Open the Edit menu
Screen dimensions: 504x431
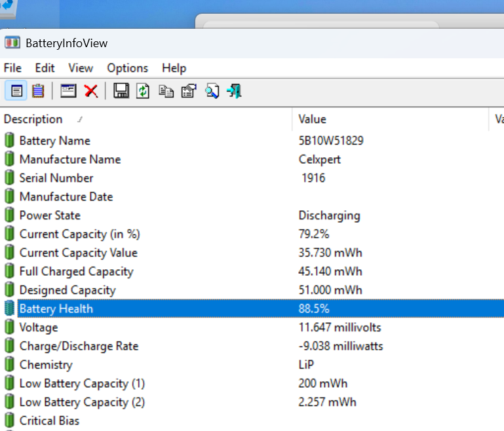coord(45,68)
